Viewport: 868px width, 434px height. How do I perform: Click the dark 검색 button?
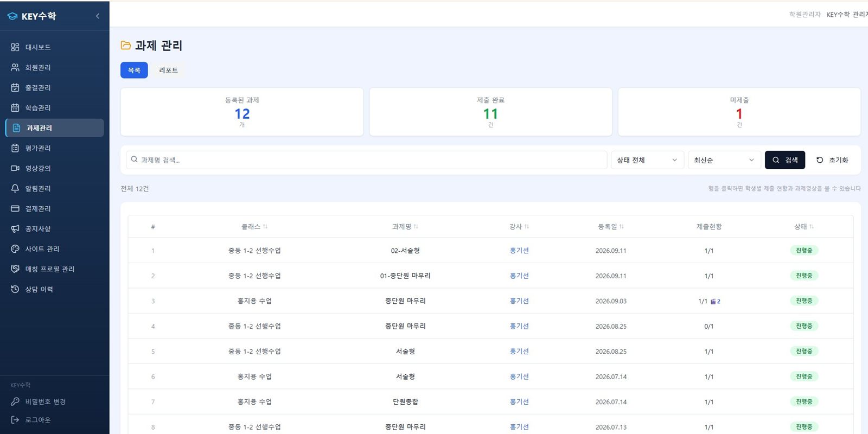click(785, 160)
